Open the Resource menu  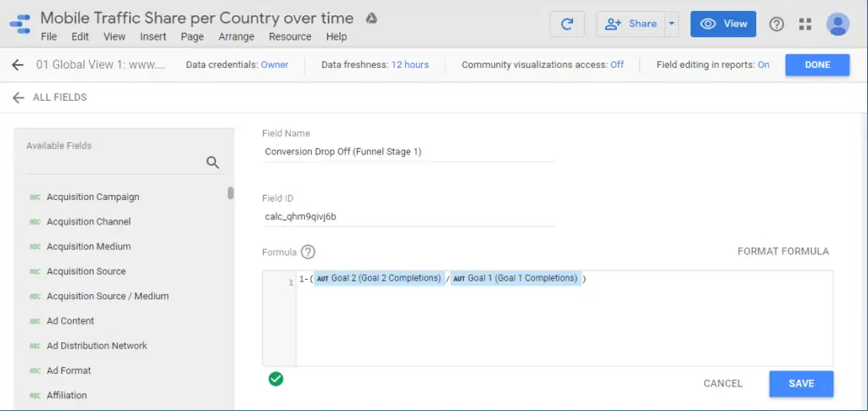[x=290, y=36]
